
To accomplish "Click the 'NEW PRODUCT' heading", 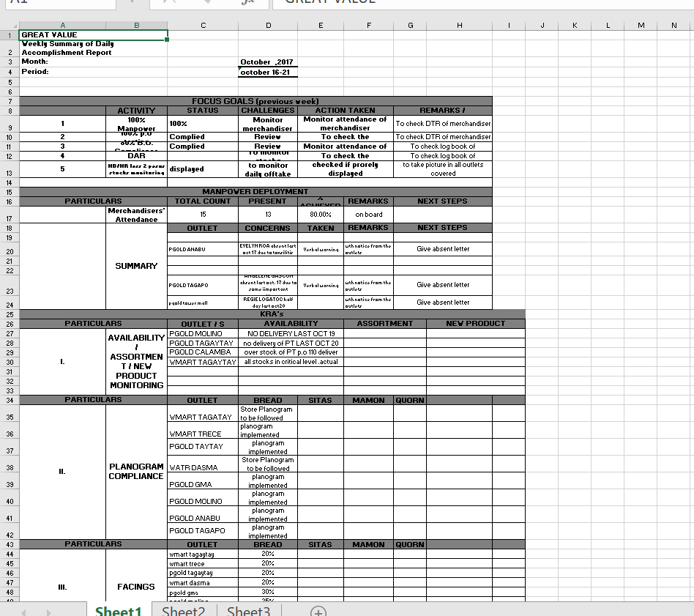I will [476, 324].
